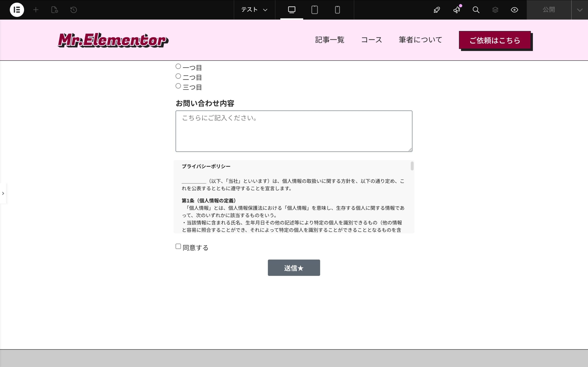Click the 送信★ submit button
Screen dimensions: 588x367
pos(294,267)
